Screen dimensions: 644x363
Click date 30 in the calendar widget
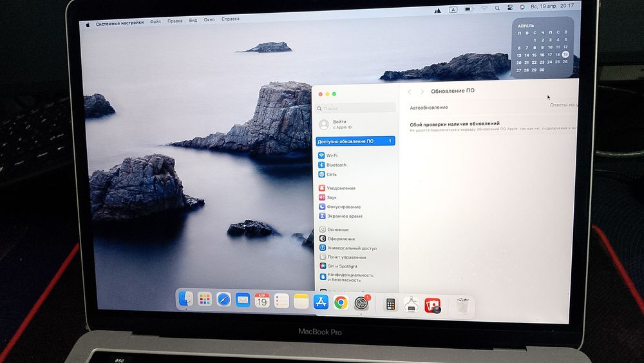(x=542, y=70)
